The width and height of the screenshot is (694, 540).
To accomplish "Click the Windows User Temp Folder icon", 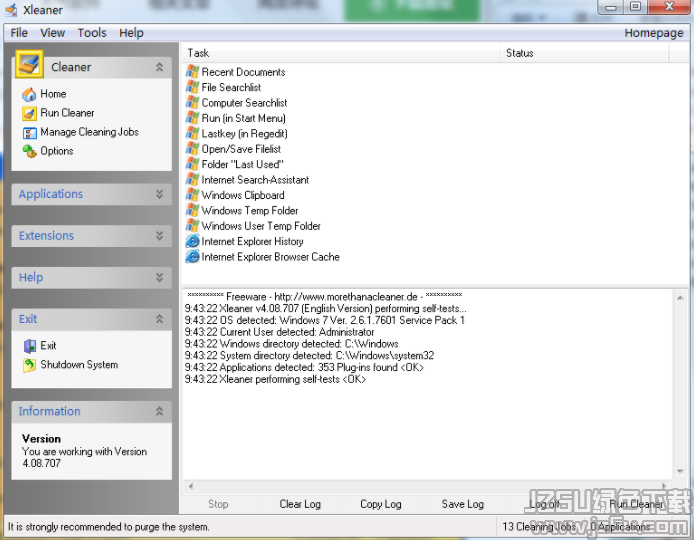I will pos(192,226).
